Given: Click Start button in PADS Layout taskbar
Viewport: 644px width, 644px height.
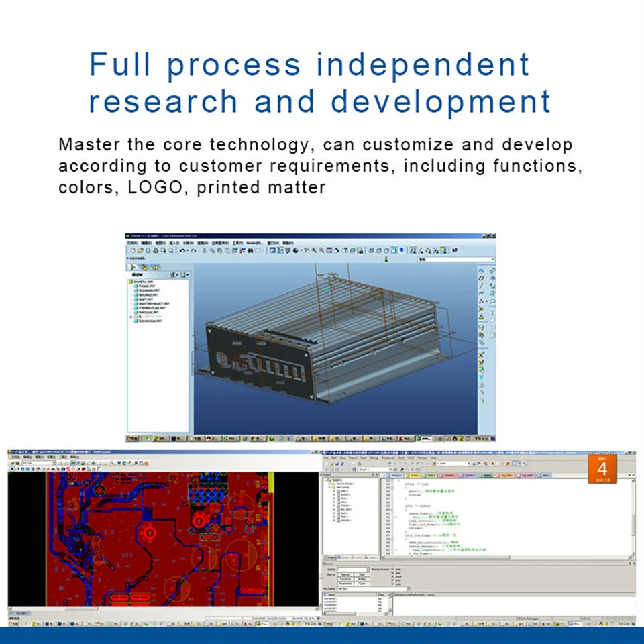Looking at the screenshot, I should pyautogui.click(x=13, y=624).
